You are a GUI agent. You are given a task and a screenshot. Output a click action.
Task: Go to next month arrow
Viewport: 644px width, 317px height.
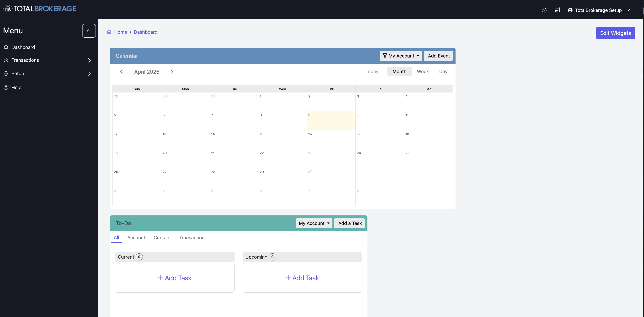click(x=172, y=72)
